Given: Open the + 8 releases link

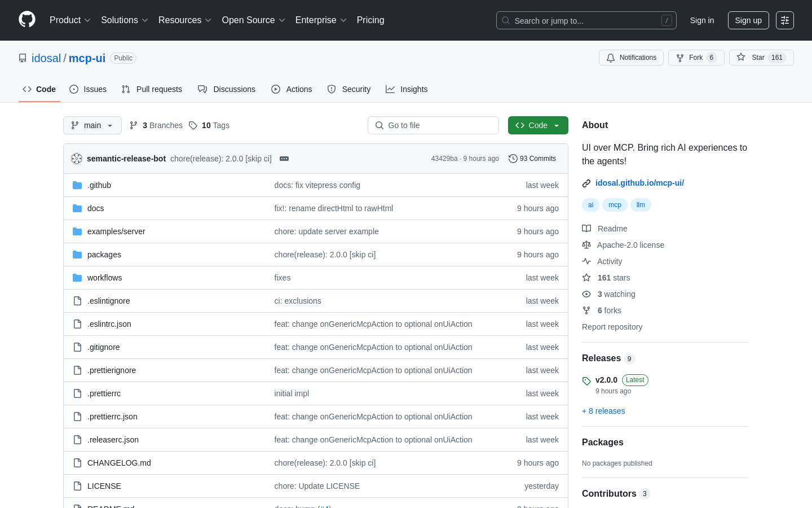Looking at the screenshot, I should [603, 411].
